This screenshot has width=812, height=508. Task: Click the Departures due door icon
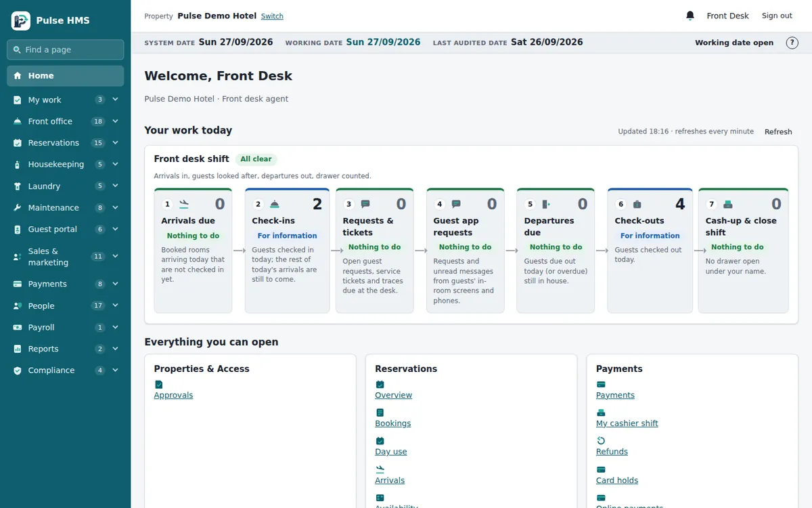(547, 204)
